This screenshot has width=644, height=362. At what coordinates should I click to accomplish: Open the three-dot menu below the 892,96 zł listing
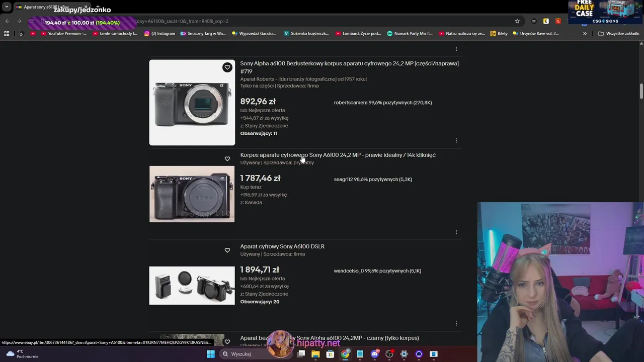[x=456, y=140]
